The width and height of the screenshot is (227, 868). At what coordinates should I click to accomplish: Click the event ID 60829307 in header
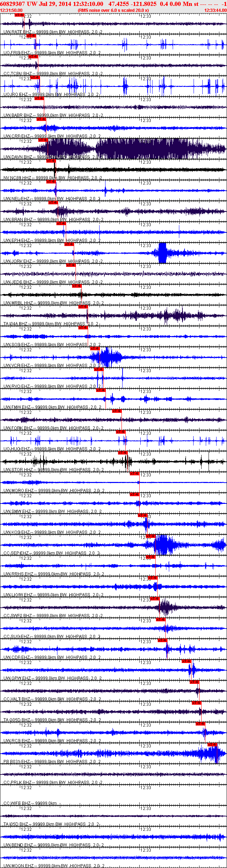[13, 4]
